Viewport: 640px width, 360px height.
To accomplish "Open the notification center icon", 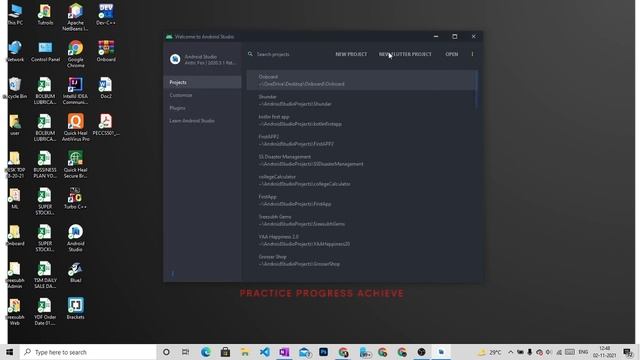I will (x=628, y=352).
